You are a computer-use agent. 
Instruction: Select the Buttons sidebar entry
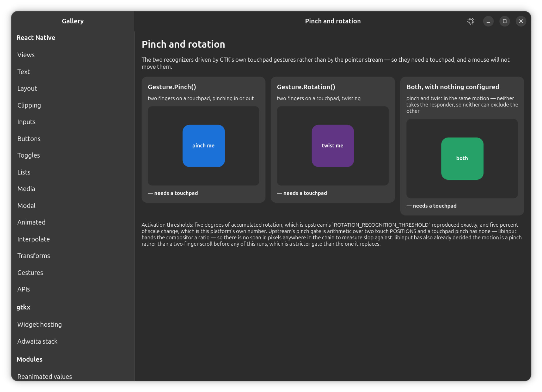(x=73, y=139)
